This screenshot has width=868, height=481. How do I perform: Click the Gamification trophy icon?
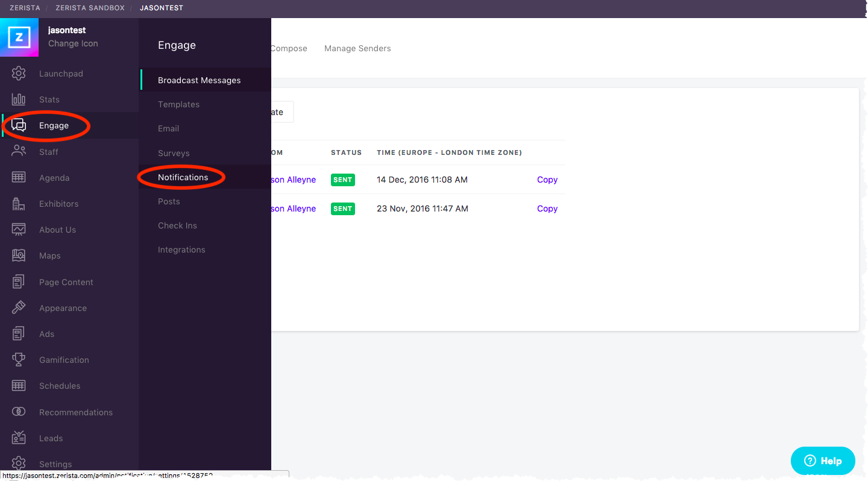point(19,360)
